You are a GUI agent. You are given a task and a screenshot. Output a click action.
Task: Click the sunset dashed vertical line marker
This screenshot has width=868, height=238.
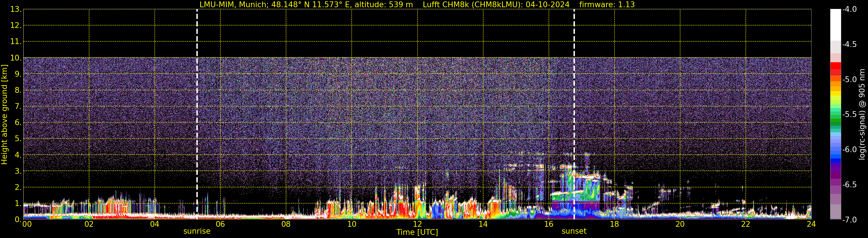(574, 114)
